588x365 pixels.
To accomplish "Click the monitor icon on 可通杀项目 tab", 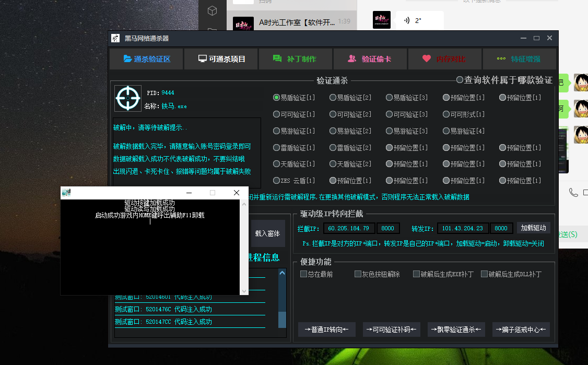I will coord(202,59).
